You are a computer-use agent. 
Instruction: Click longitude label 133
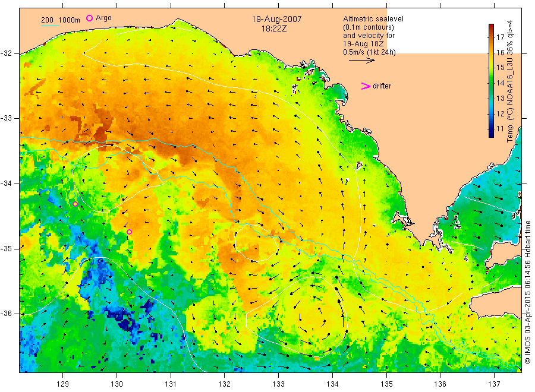pyautogui.click(x=278, y=384)
